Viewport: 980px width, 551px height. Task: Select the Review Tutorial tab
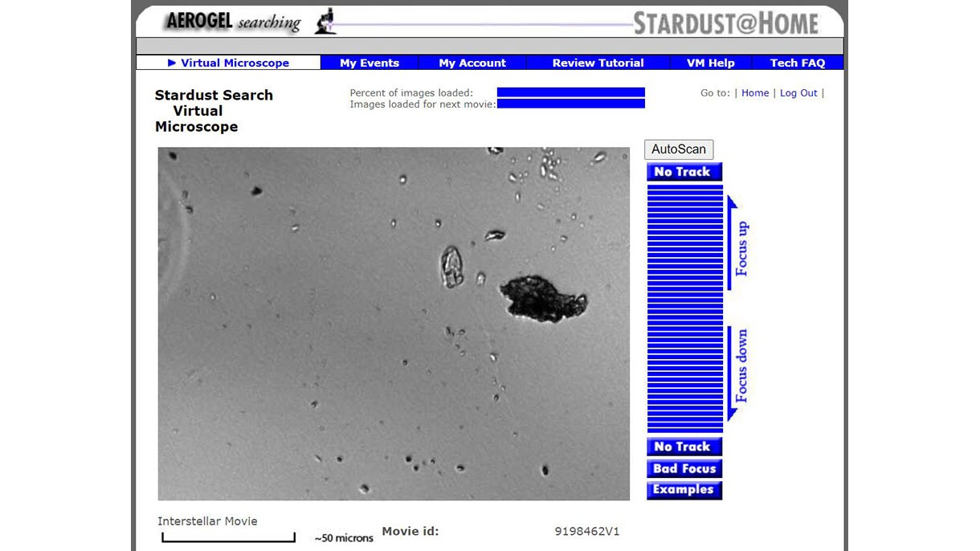(598, 63)
